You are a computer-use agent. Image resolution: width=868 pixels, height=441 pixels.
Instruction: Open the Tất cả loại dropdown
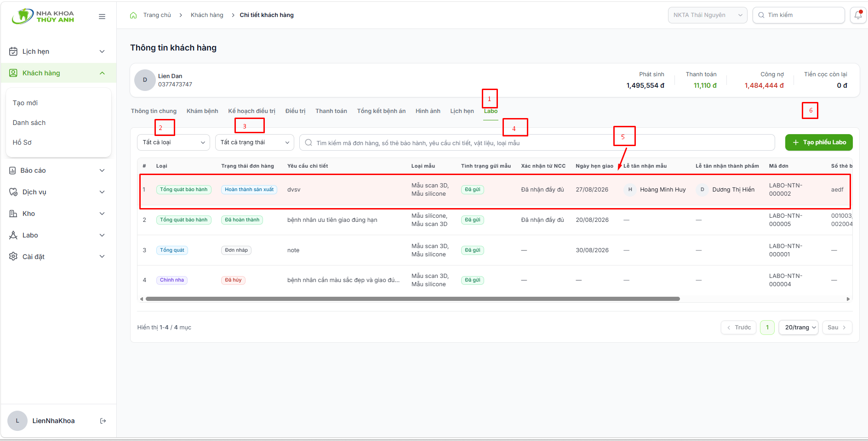click(173, 142)
